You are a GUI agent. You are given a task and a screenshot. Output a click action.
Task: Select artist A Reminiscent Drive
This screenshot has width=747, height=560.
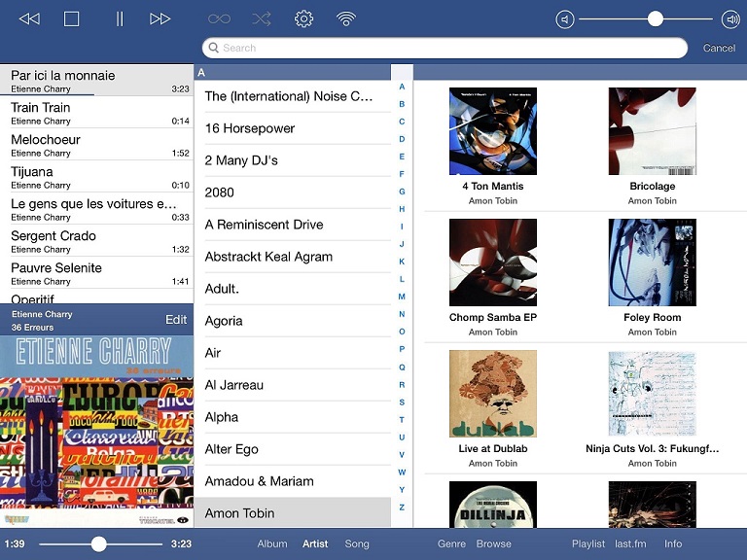293,225
